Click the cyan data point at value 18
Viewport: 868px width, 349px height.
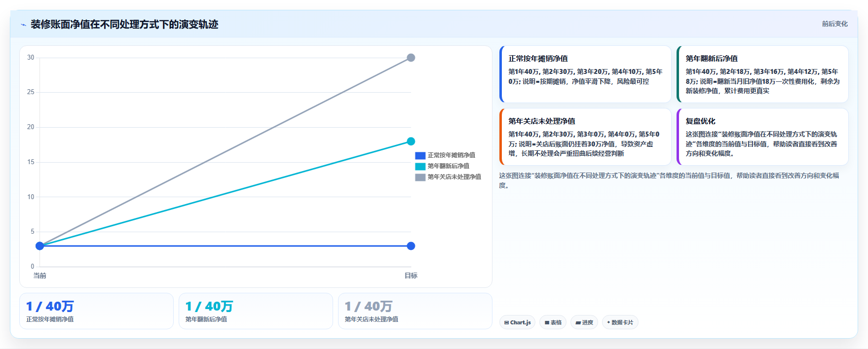click(411, 141)
